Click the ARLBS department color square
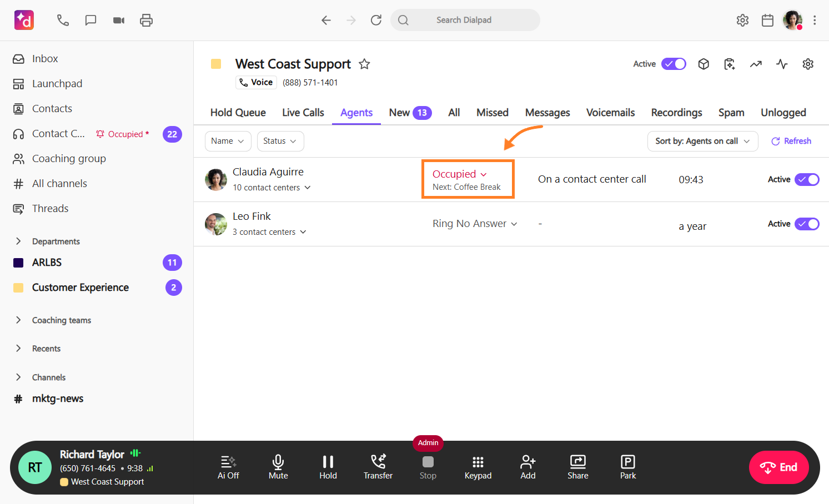 [x=18, y=263]
